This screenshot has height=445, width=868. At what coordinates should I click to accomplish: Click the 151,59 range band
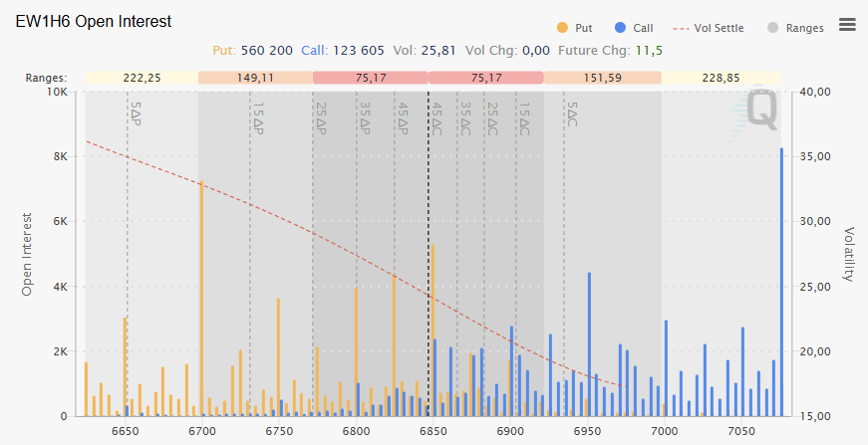[x=603, y=78]
